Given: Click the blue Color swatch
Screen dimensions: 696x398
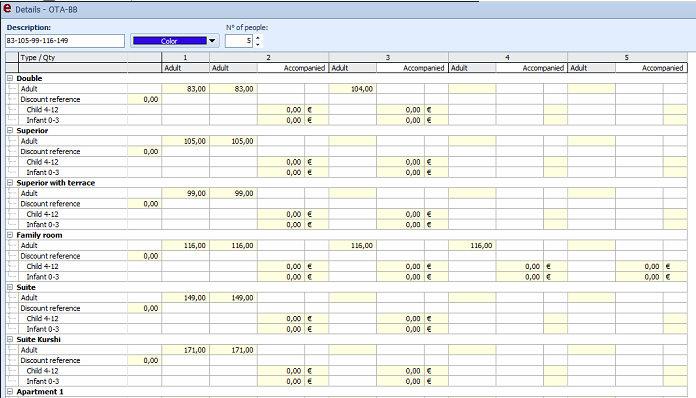Looking at the screenshot, I should (x=170, y=41).
